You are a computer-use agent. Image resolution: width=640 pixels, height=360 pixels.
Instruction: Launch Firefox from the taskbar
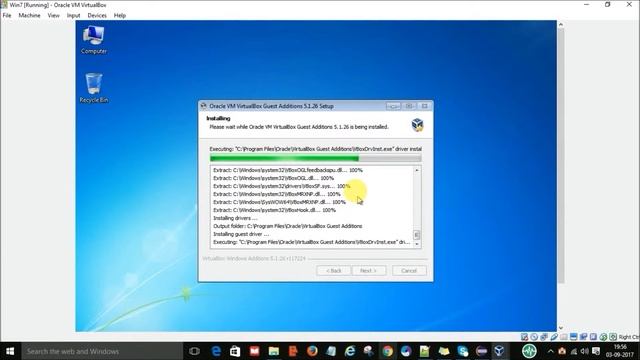312,351
